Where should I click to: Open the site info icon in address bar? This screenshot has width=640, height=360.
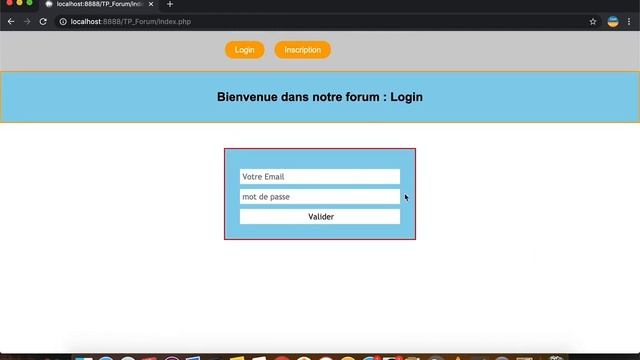click(63, 22)
